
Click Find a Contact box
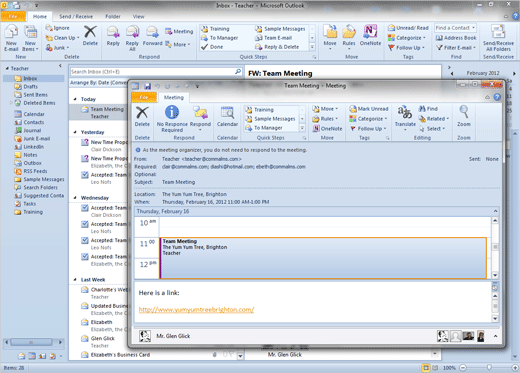tap(455, 28)
